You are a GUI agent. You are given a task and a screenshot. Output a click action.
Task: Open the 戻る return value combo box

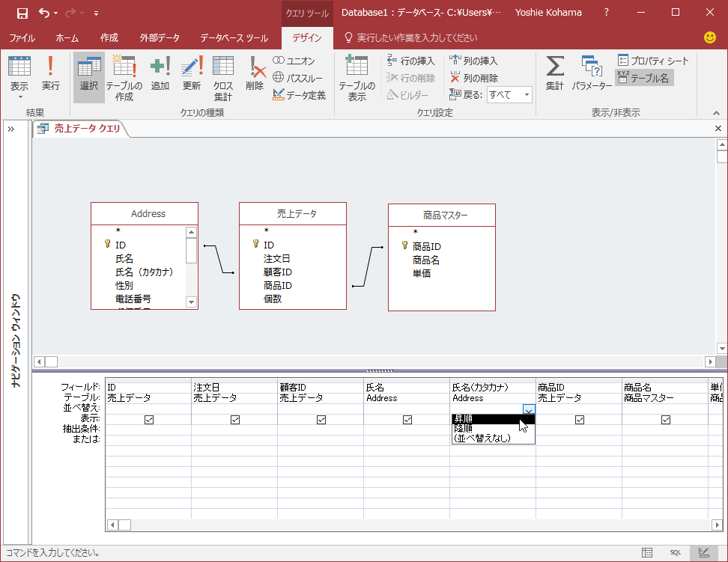[x=509, y=95]
